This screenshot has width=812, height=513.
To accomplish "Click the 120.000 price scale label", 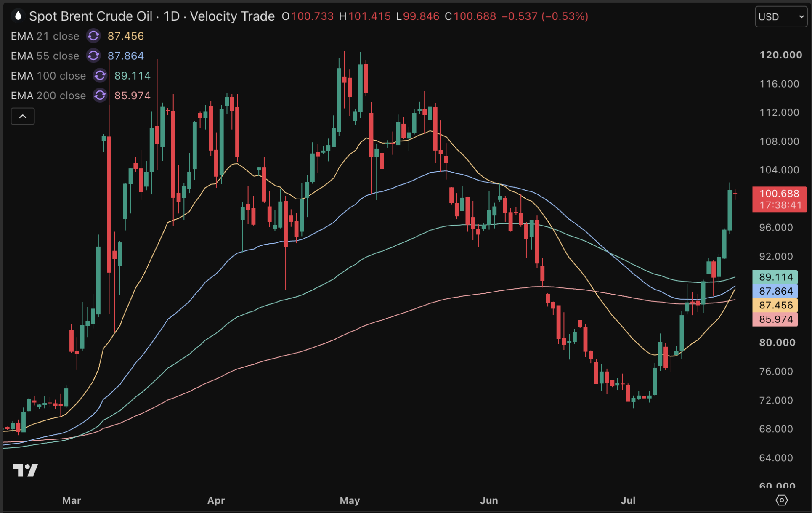I will click(x=780, y=55).
